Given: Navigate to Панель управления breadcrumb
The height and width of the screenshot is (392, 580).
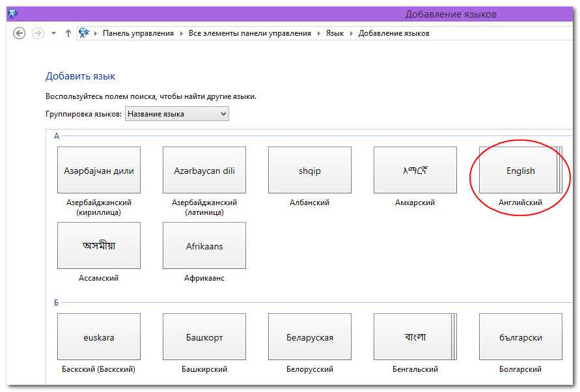Looking at the screenshot, I should coord(138,33).
